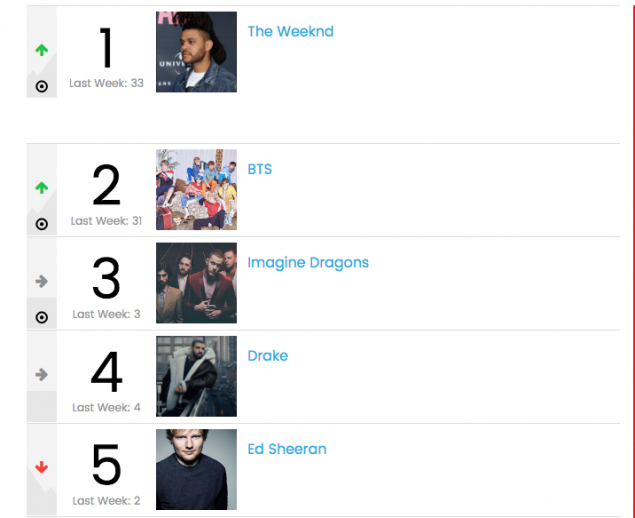Click the green up arrow beside rank 1
The width and height of the screenshot is (635, 518).
[41, 50]
